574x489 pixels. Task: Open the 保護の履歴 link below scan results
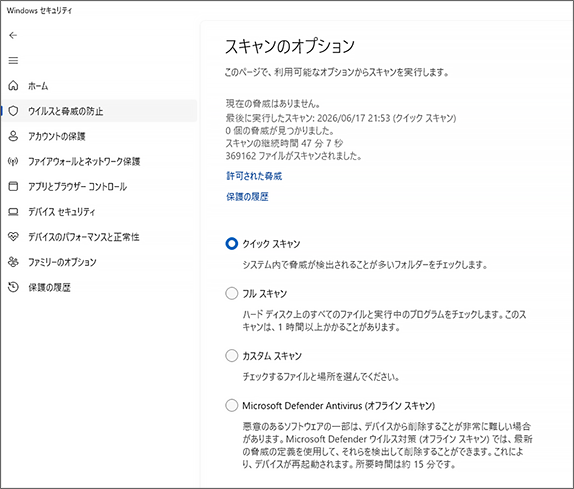click(x=247, y=197)
